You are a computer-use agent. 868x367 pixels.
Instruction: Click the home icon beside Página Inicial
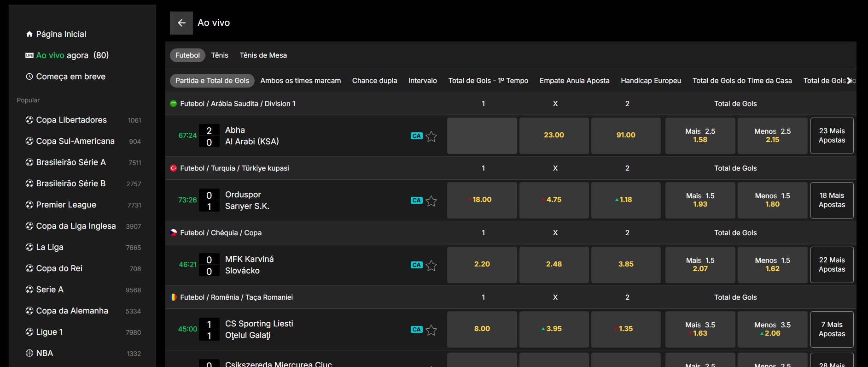(29, 34)
